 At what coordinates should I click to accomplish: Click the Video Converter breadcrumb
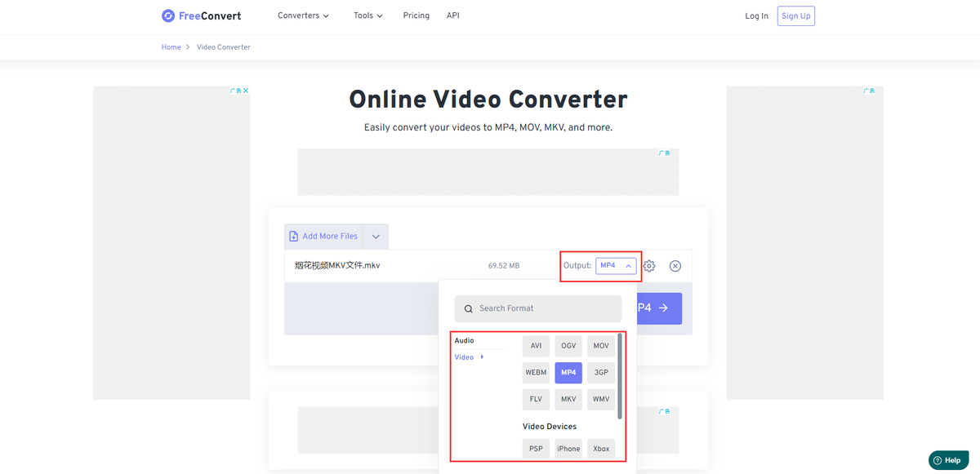tap(224, 47)
